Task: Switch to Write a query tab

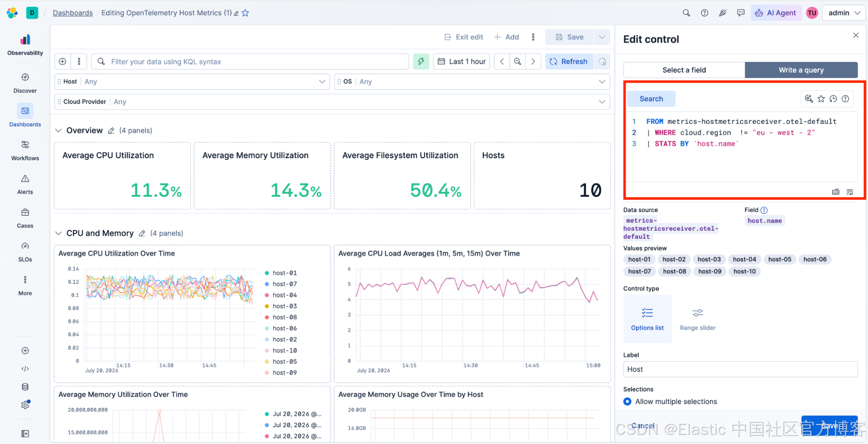Action: [801, 70]
